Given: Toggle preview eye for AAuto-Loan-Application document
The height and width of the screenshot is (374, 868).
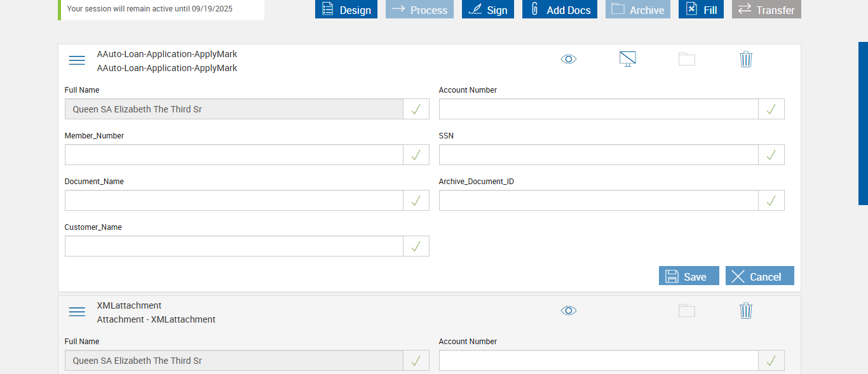Looking at the screenshot, I should 569,59.
